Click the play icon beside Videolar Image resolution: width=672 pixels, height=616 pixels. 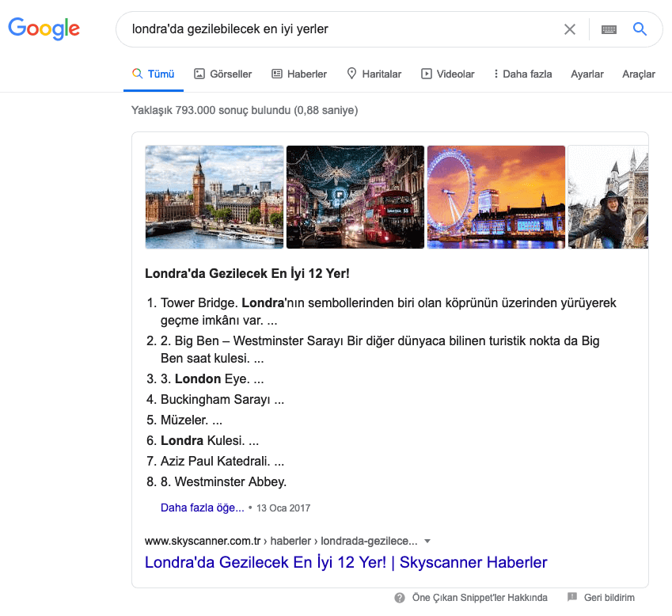(426, 74)
